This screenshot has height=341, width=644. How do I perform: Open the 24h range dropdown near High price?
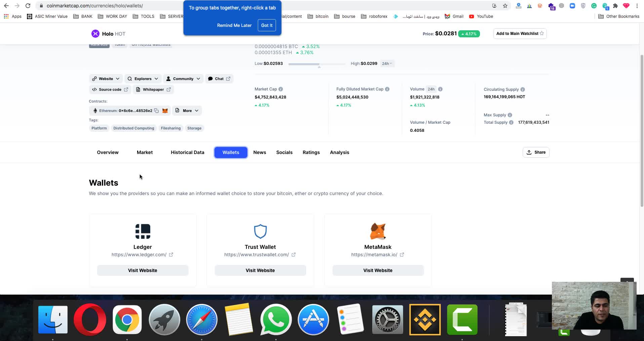[387, 64]
